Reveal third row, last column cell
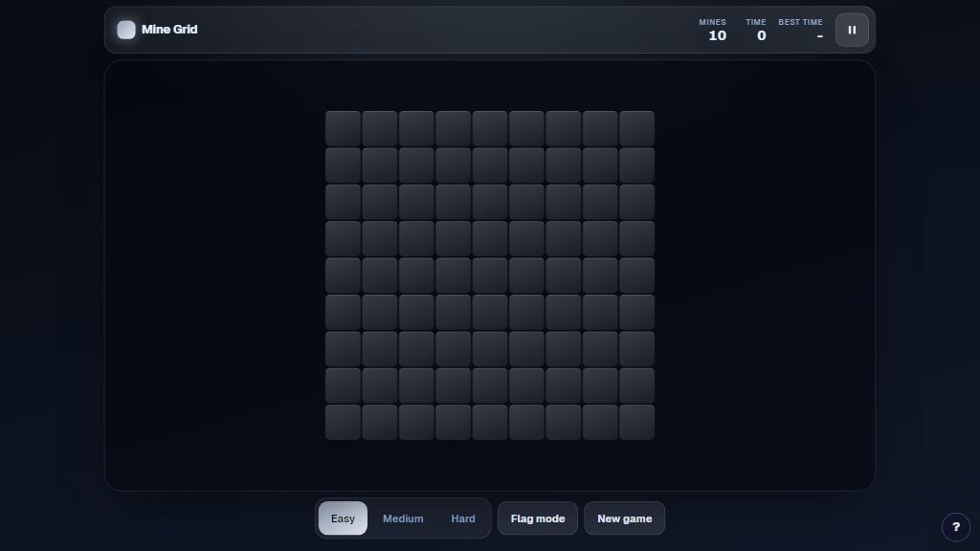 point(636,202)
